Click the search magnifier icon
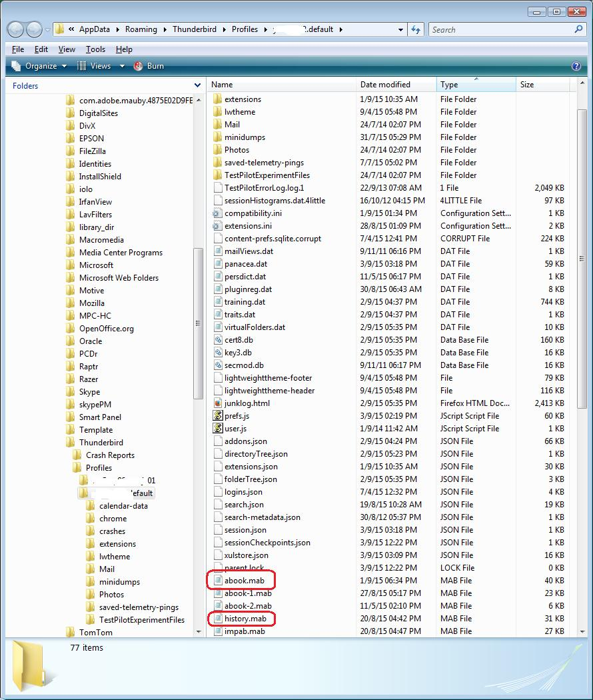This screenshot has height=700, width=593. coord(579,29)
